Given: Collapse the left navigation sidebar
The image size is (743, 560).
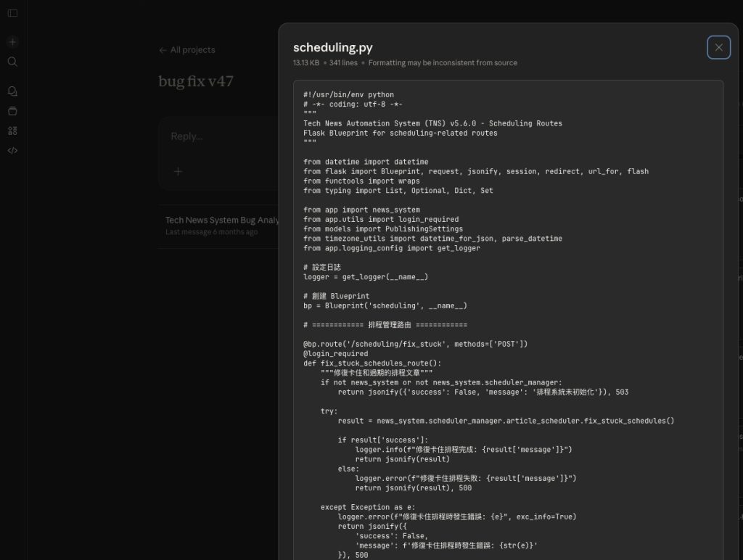Looking at the screenshot, I should [x=12, y=12].
